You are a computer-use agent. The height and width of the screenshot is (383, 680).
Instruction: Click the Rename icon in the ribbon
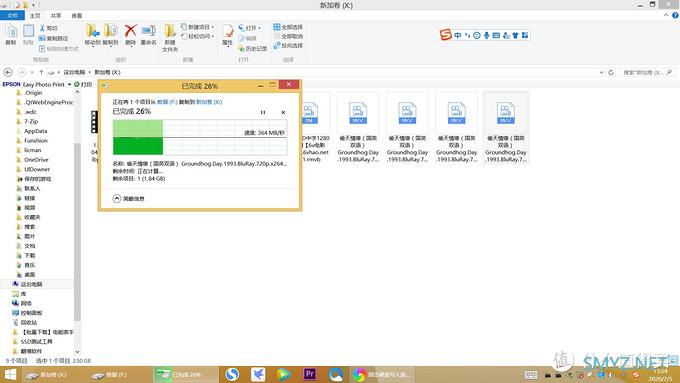[148, 31]
